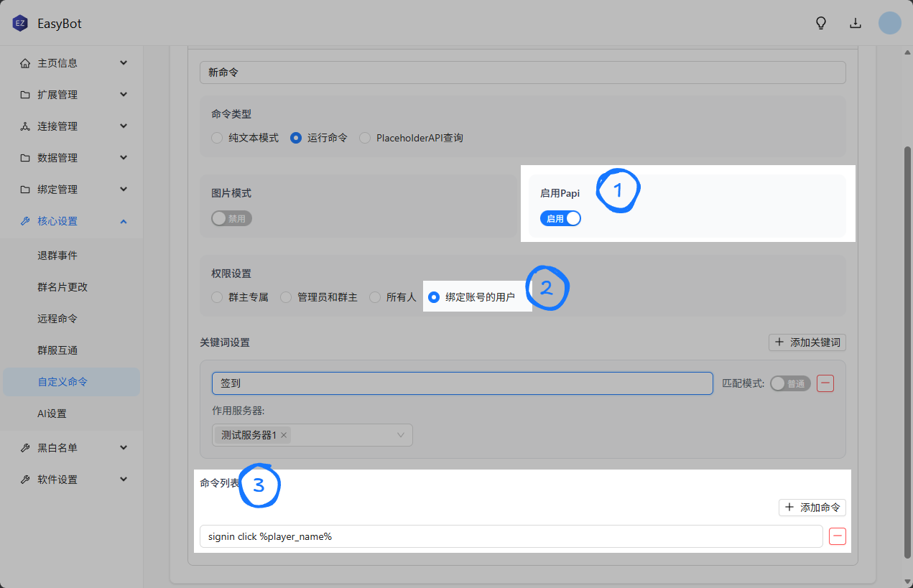Click the home icon beside 主页信息
913x588 pixels.
tap(25, 63)
